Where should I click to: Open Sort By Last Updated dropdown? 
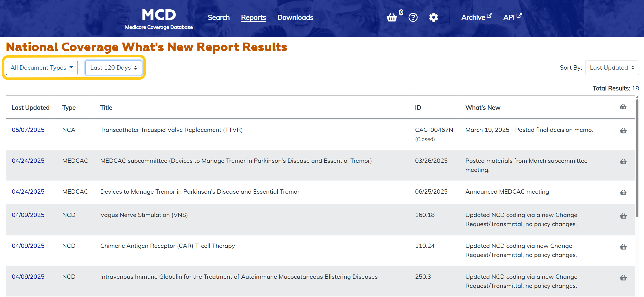(x=612, y=68)
